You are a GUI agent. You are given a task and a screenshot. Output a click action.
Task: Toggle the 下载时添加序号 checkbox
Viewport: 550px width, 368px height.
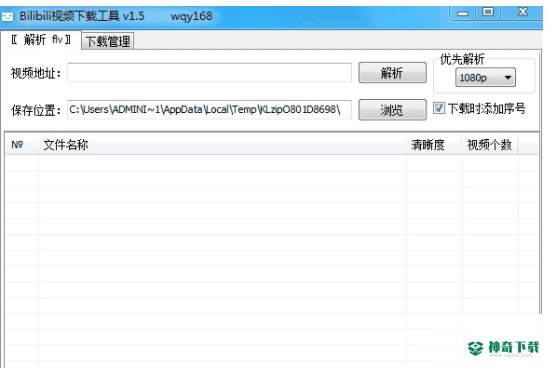click(439, 108)
